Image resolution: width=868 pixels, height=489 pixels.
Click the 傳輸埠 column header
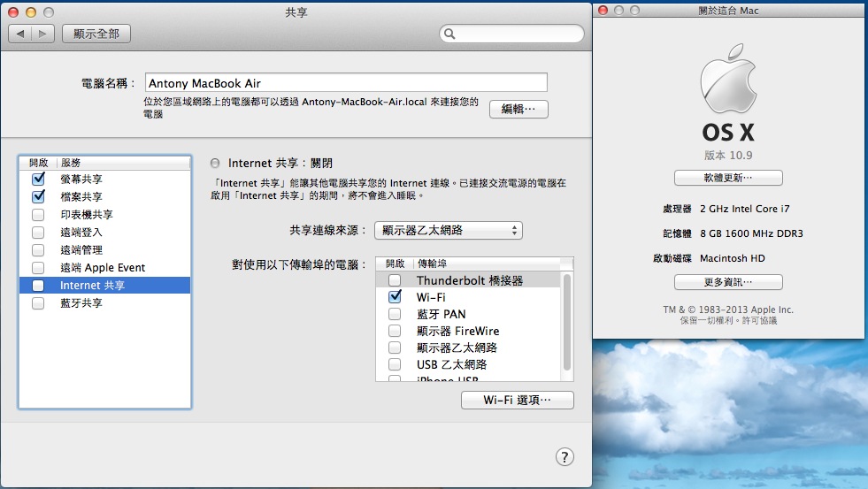point(487,264)
